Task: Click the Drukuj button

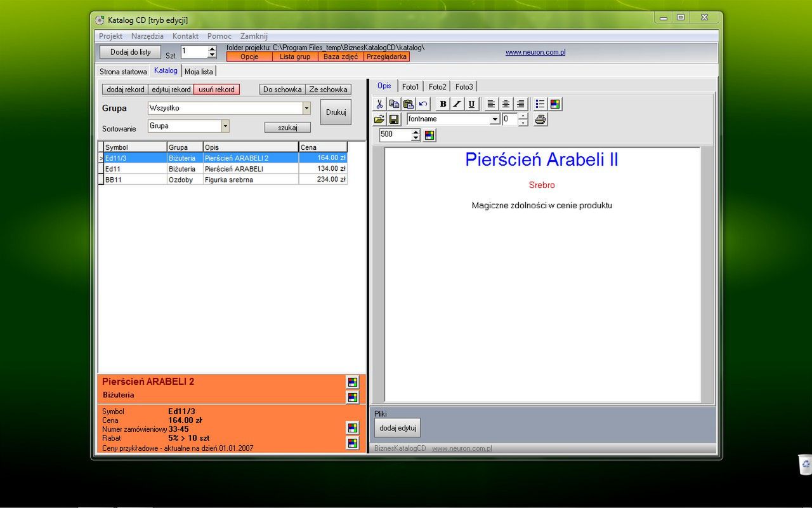Action: pyautogui.click(x=336, y=112)
